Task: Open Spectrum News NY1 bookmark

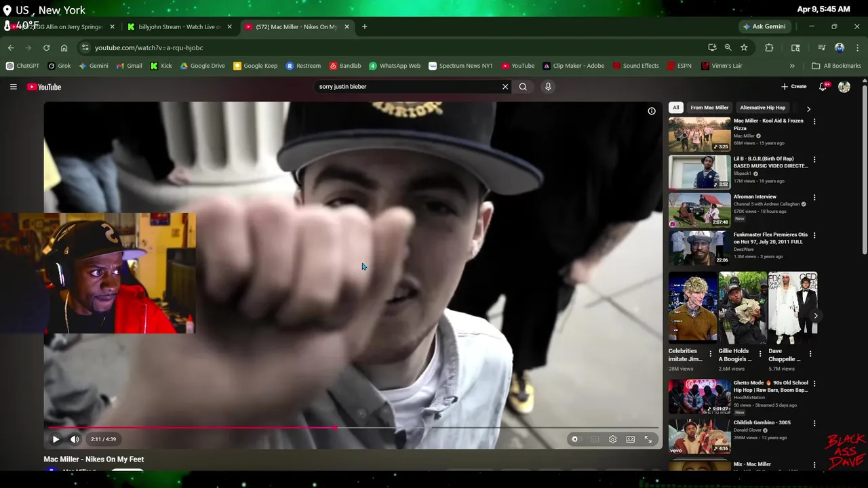Action: coord(460,66)
